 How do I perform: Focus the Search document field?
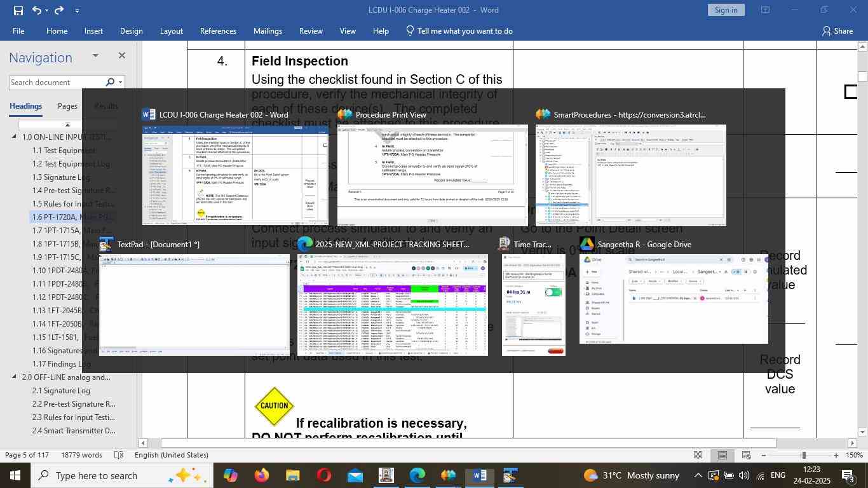coord(57,82)
